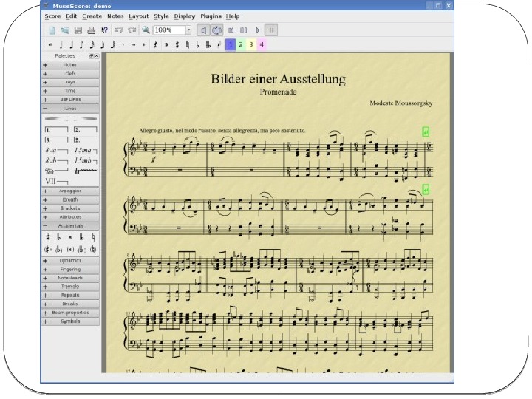Toggle the speaker sound button
The image size is (532, 399).
[204, 30]
